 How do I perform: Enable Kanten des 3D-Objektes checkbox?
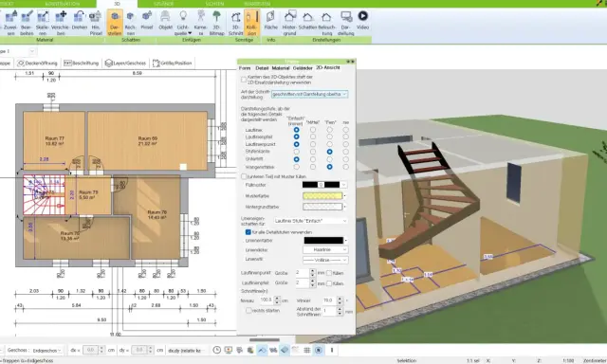coord(244,80)
